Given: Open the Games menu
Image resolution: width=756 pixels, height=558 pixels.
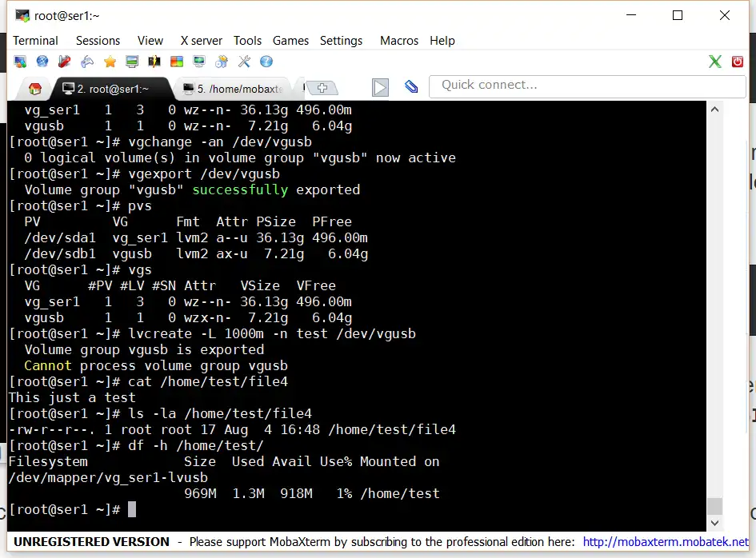Looking at the screenshot, I should [x=290, y=41].
